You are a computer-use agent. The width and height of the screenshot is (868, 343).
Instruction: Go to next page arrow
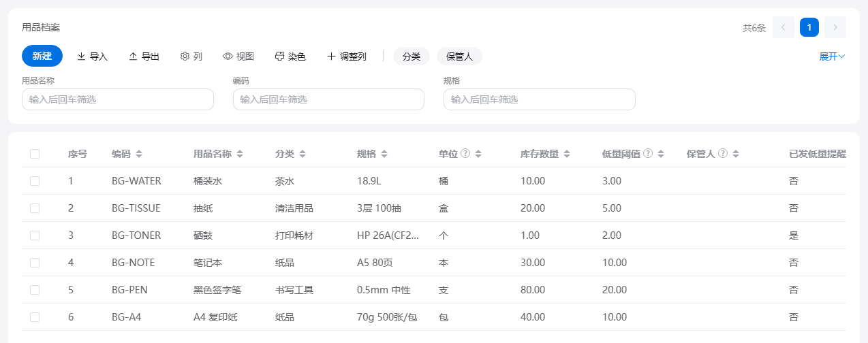tap(835, 27)
